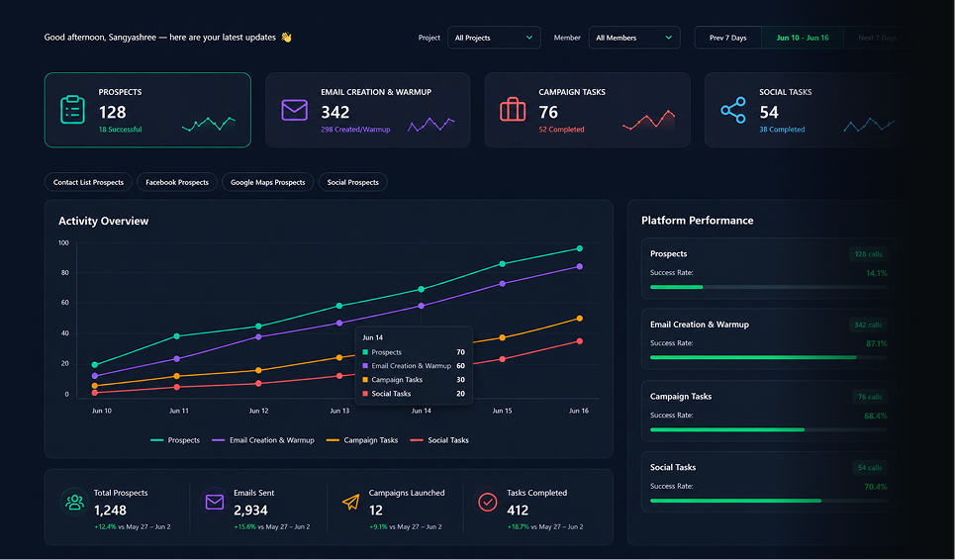Expand the Email Creation & Warmup performance card
Screen dimensions: 955x560
[x=768, y=339]
